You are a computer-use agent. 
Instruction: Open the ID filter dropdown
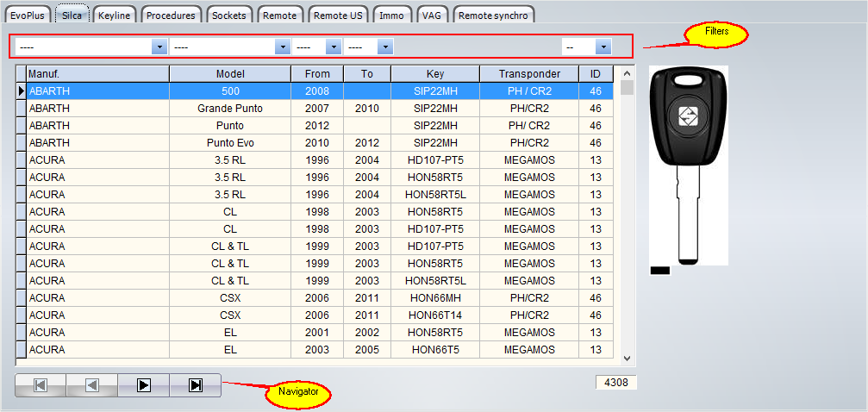603,47
